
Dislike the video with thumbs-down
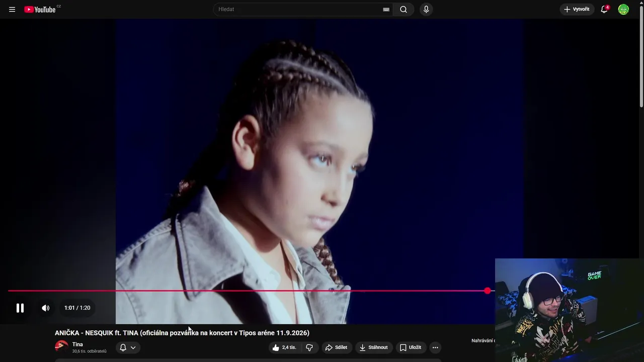pyautogui.click(x=309, y=347)
